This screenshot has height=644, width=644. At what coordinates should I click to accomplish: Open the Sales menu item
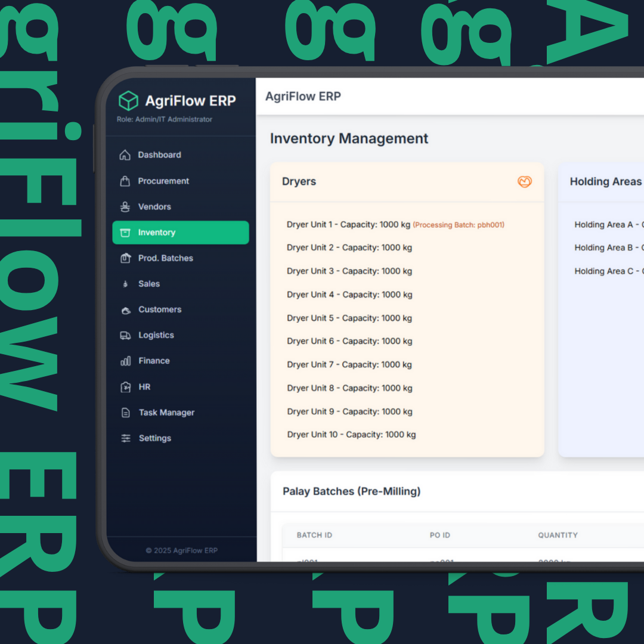point(148,284)
